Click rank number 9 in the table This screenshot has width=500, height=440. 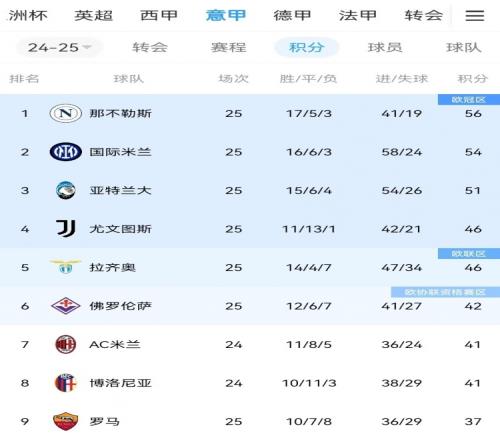(x=25, y=421)
